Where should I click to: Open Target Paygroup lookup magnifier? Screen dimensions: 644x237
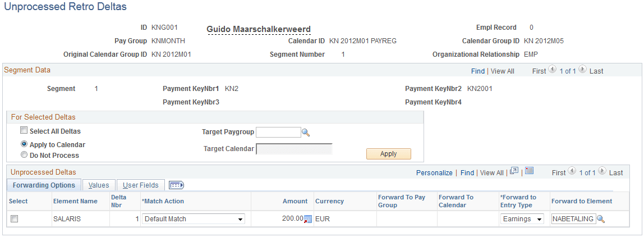click(306, 133)
